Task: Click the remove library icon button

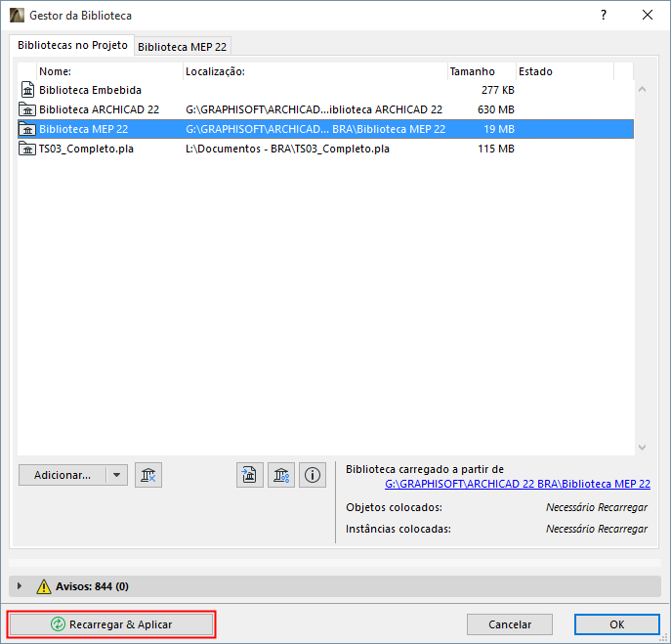Action: [148, 475]
